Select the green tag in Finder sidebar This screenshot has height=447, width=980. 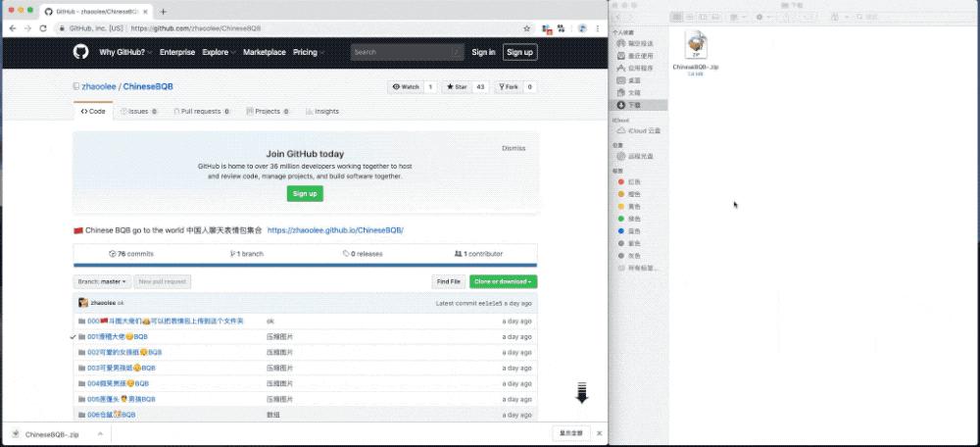click(629, 219)
